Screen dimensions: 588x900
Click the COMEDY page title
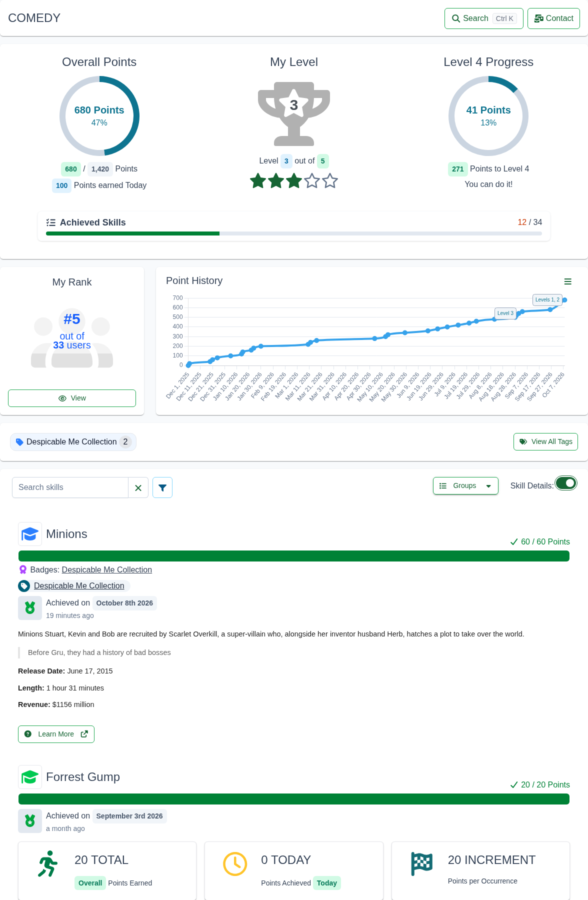34,18
